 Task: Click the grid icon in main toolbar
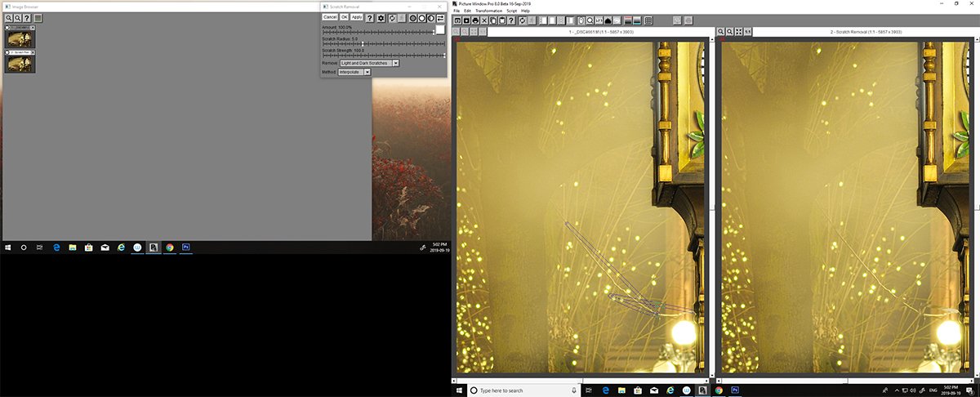pyautogui.click(x=648, y=20)
